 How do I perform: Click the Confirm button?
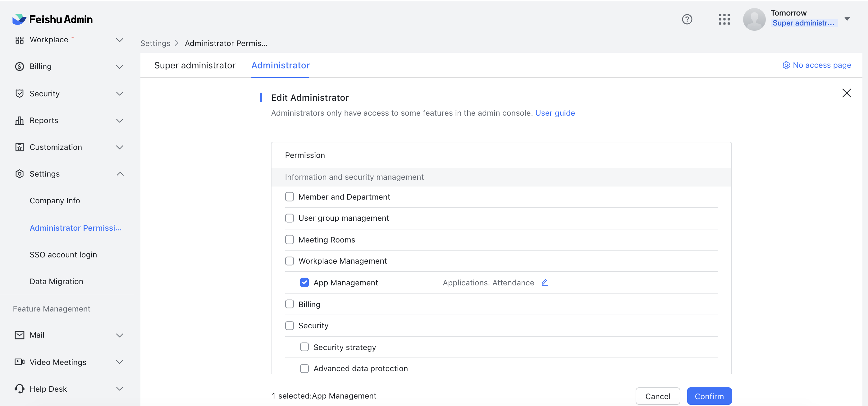[x=709, y=396]
